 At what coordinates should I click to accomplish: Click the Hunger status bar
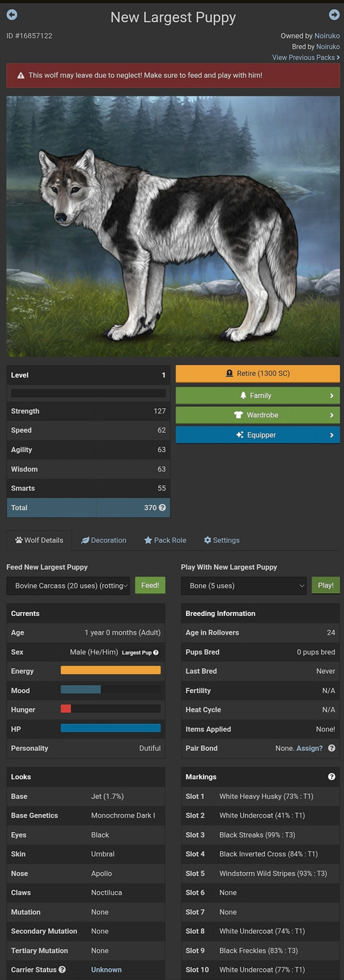(111, 709)
